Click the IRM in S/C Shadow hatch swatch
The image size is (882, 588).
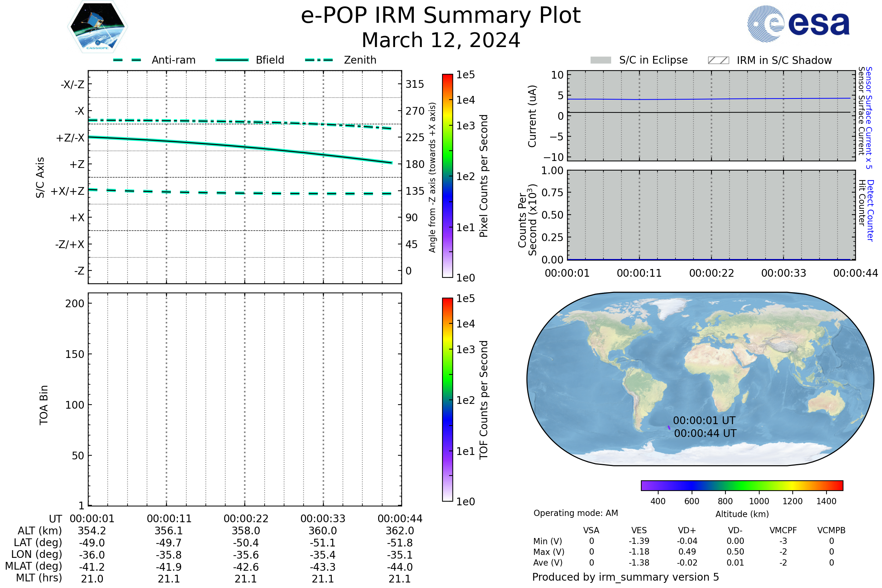click(x=718, y=60)
